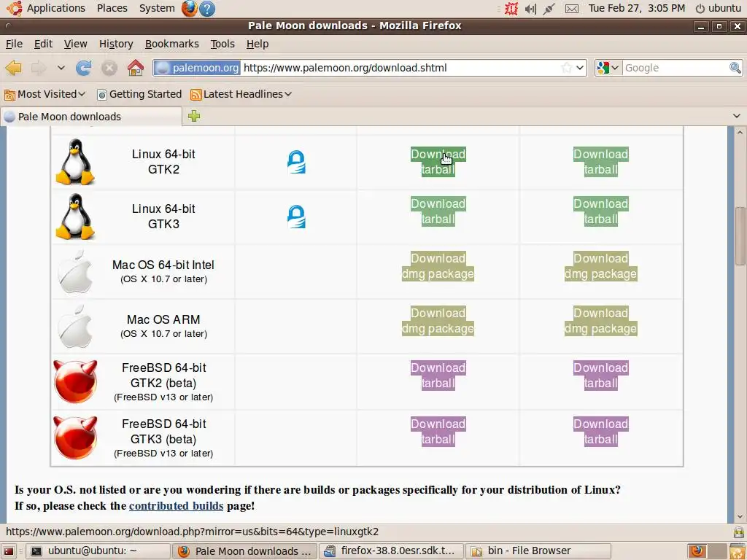Click the page vertical scrollbar thumb
Image resolution: width=747 pixels, height=560 pixels.
pos(740,236)
